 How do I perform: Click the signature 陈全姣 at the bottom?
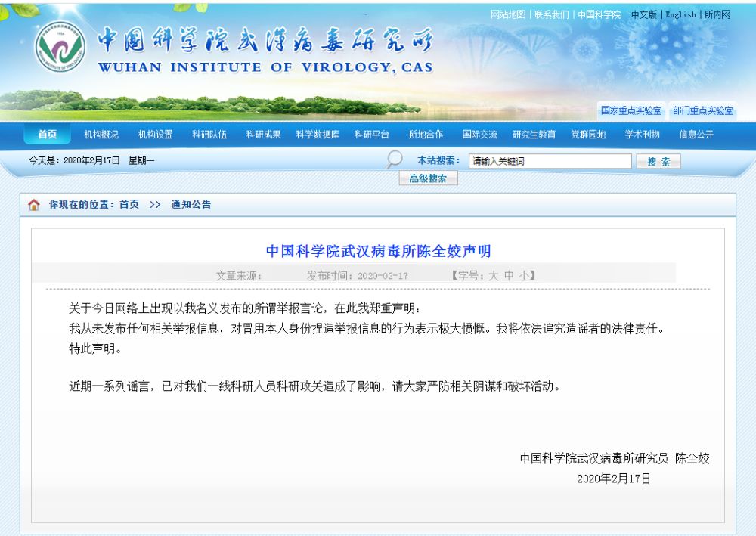692,458
